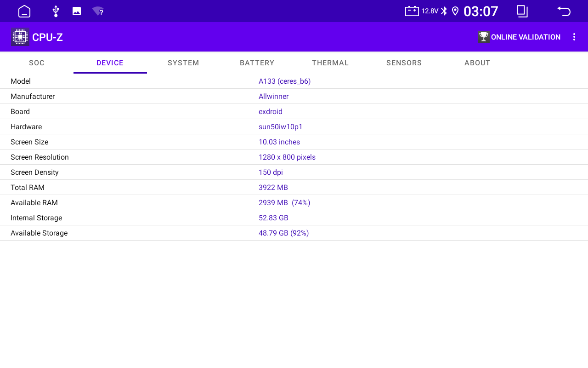Tap the USB connection icon

tap(56, 11)
